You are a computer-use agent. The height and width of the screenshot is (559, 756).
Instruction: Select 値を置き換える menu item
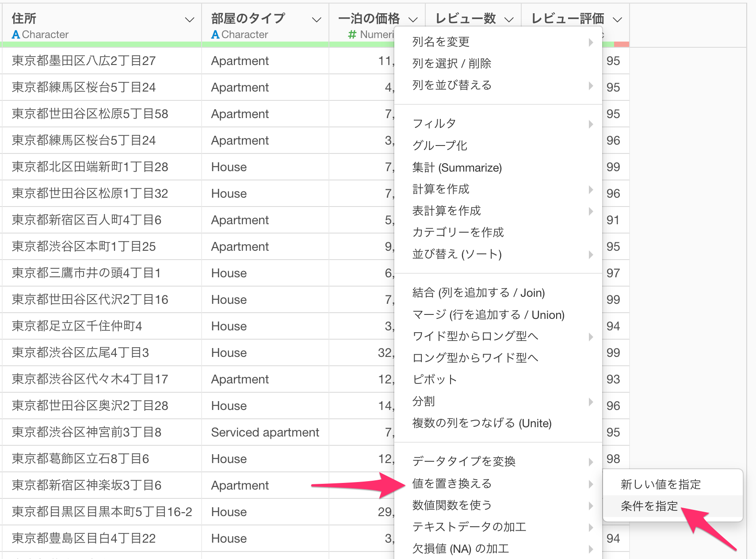[x=452, y=483]
